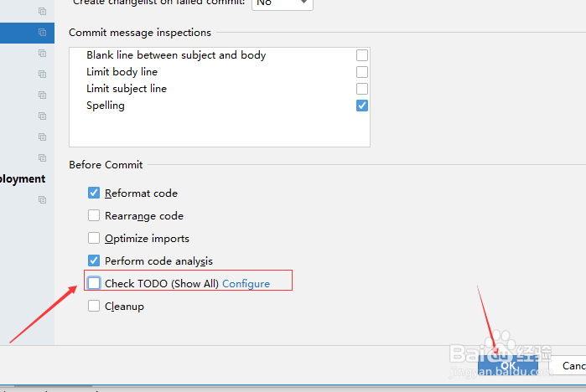Screen dimensions: 586x392
Task: Enable the Rearrange code checkbox
Action: click(x=94, y=215)
